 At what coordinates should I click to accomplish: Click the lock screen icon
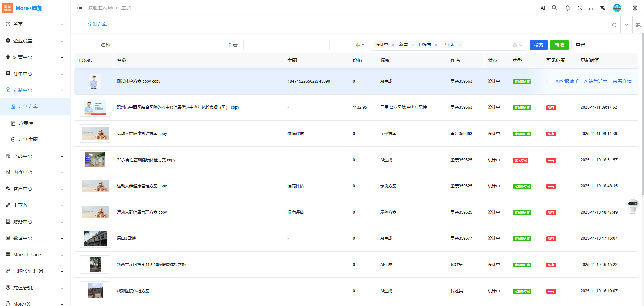[x=591, y=8]
